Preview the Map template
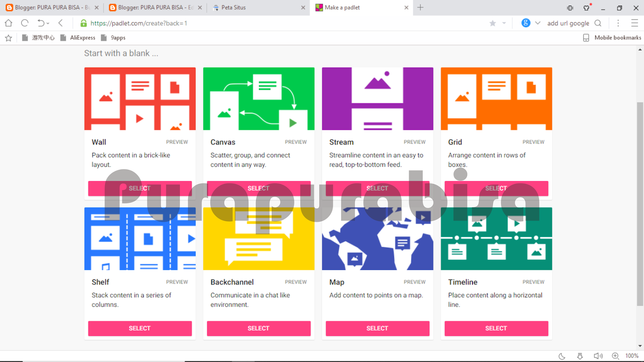The height and width of the screenshot is (362, 644). [415, 282]
